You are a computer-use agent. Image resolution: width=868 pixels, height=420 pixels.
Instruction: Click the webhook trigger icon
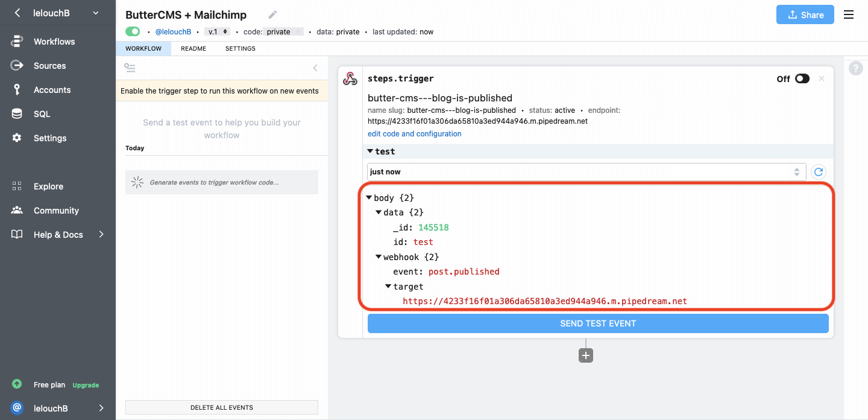[350, 79]
